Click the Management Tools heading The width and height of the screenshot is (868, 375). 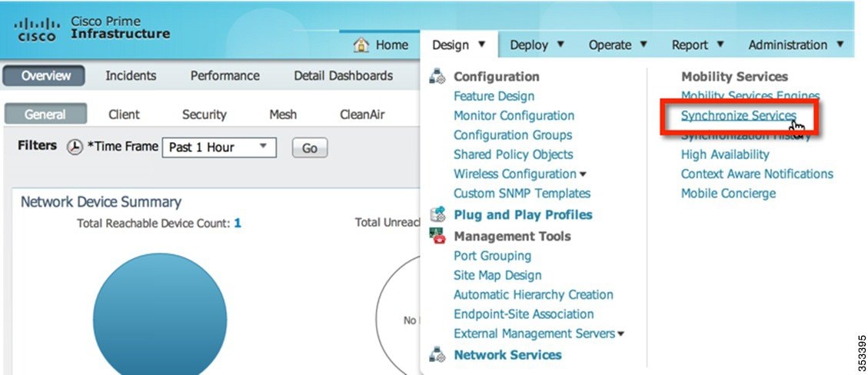[x=512, y=236]
